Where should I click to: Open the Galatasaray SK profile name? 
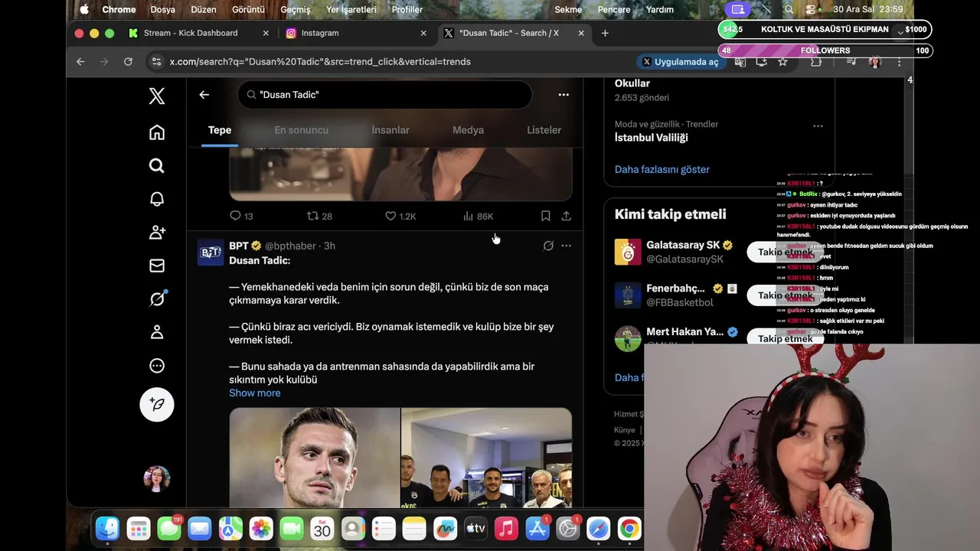(683, 245)
